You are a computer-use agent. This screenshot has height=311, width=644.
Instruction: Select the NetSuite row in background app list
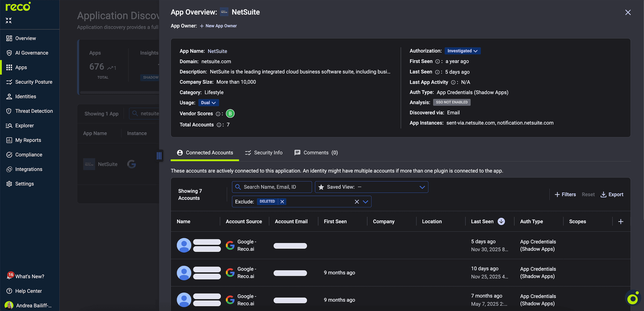pyautogui.click(x=118, y=164)
